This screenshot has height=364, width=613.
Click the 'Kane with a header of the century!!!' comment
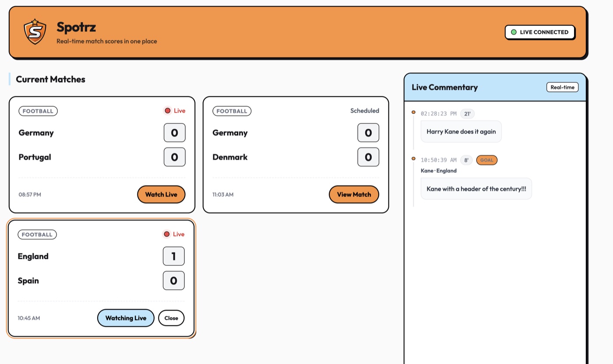tap(476, 189)
